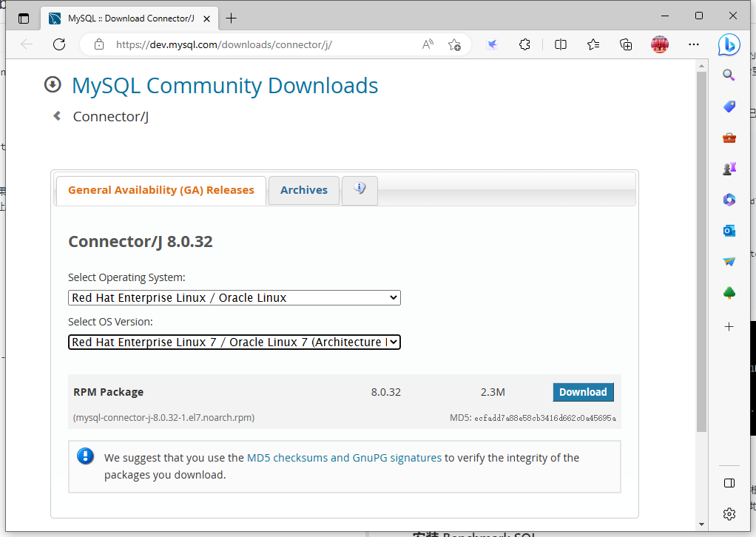Refresh the page with the reload icon
This screenshot has width=756, height=537.
click(x=59, y=44)
